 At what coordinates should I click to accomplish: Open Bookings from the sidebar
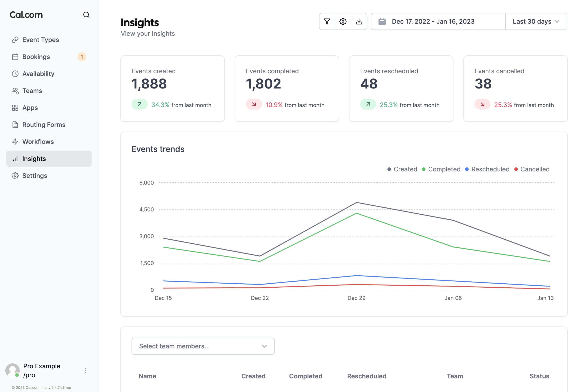click(36, 57)
